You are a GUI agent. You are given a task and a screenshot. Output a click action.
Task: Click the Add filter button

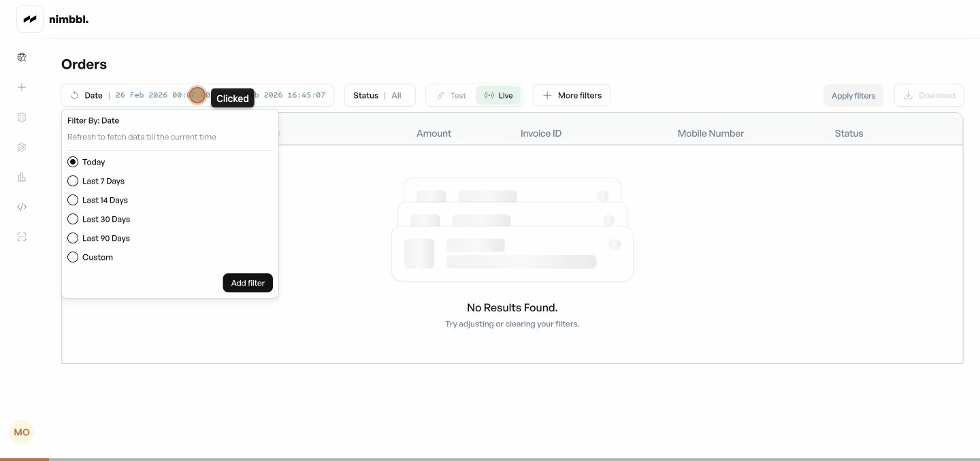click(x=248, y=283)
